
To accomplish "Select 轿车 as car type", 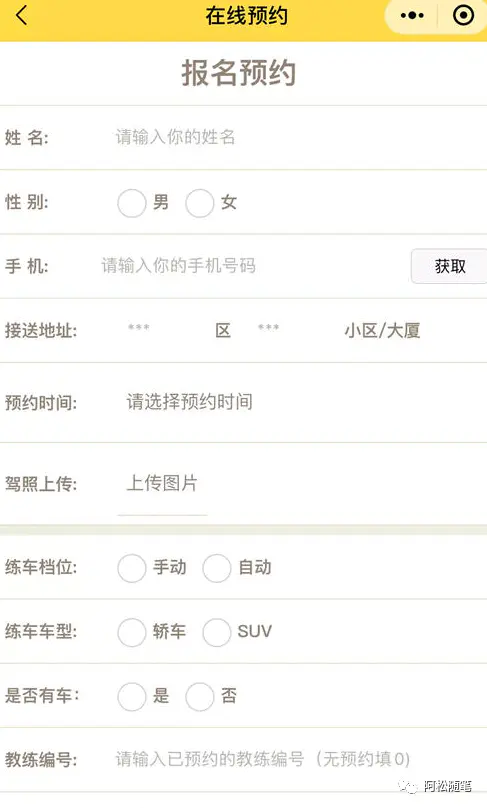I will pyautogui.click(x=131, y=632).
